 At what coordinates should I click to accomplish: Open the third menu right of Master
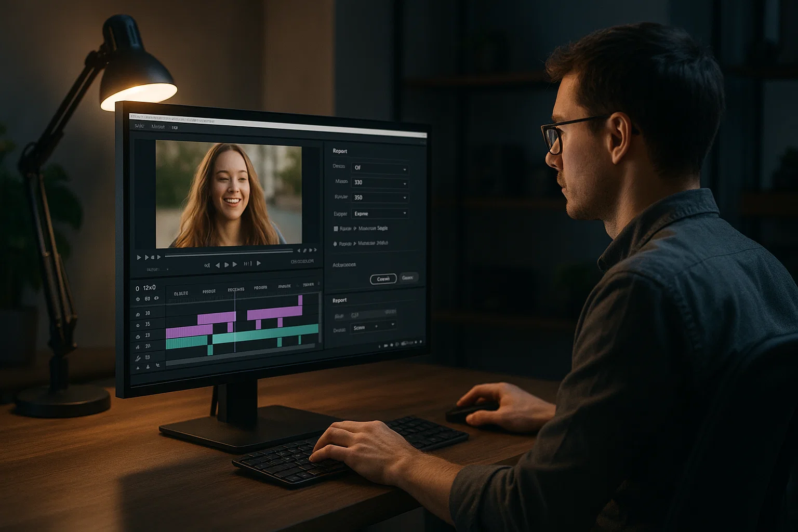coord(175,127)
